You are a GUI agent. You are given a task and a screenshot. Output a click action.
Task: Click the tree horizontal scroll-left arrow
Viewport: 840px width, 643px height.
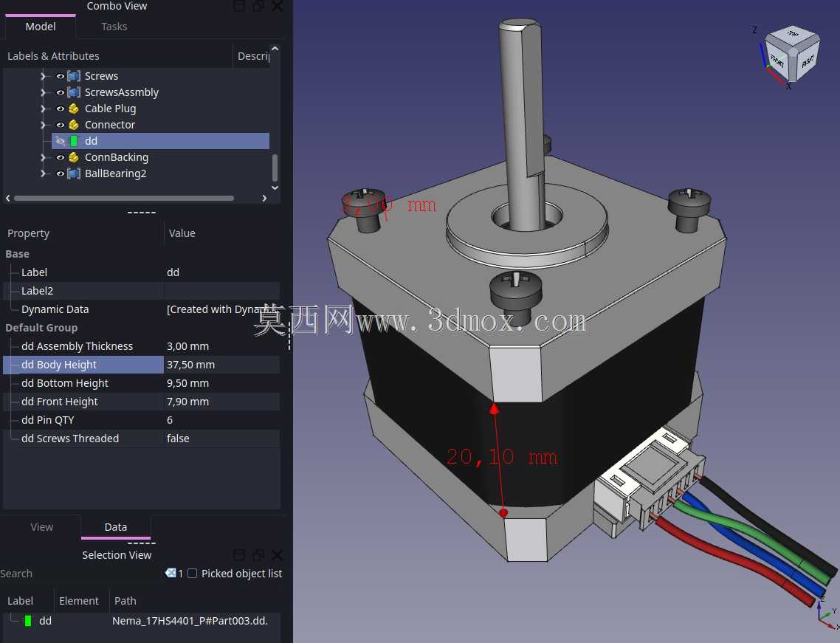pos(8,199)
